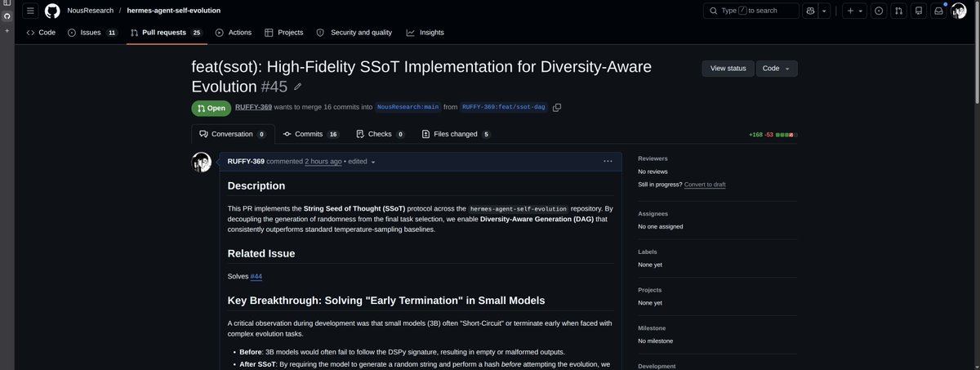This screenshot has height=370, width=980.
Task: Click the Issues count badge 11
Action: tap(111, 33)
